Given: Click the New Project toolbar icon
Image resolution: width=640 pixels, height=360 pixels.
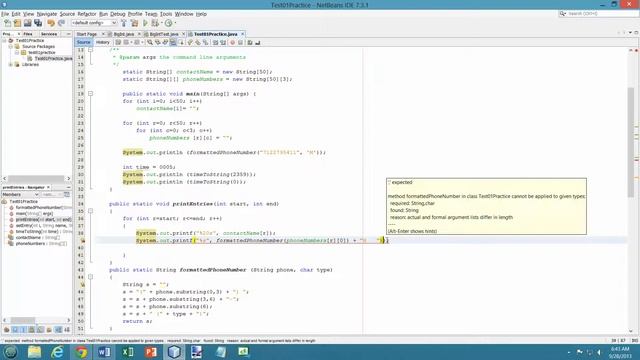Looking at the screenshot, I should pos(17,23).
